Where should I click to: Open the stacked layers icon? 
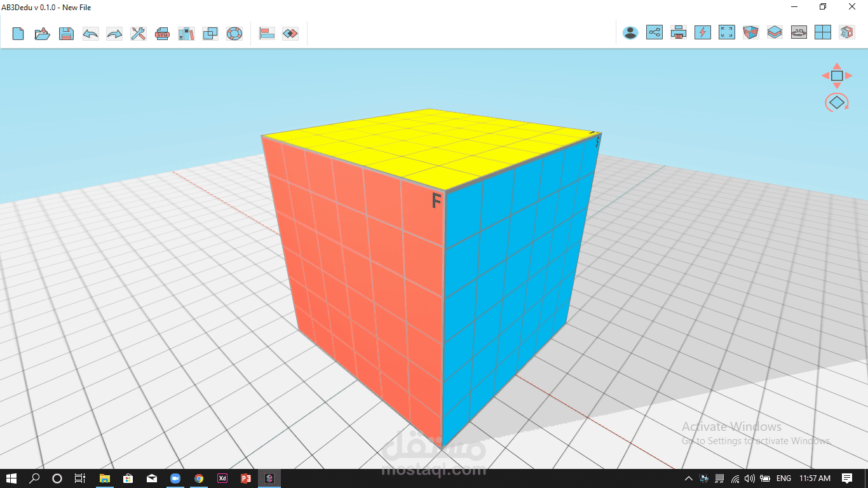click(x=775, y=32)
